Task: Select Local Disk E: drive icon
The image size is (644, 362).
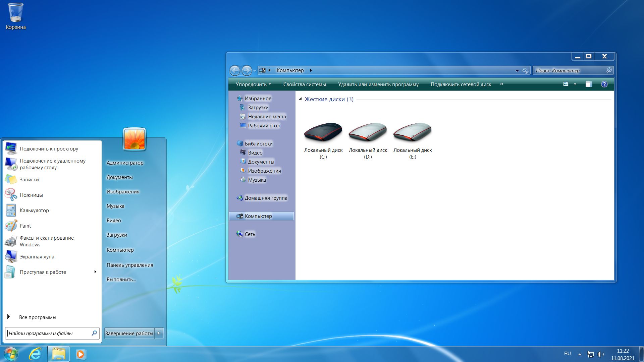Action: 412,132
